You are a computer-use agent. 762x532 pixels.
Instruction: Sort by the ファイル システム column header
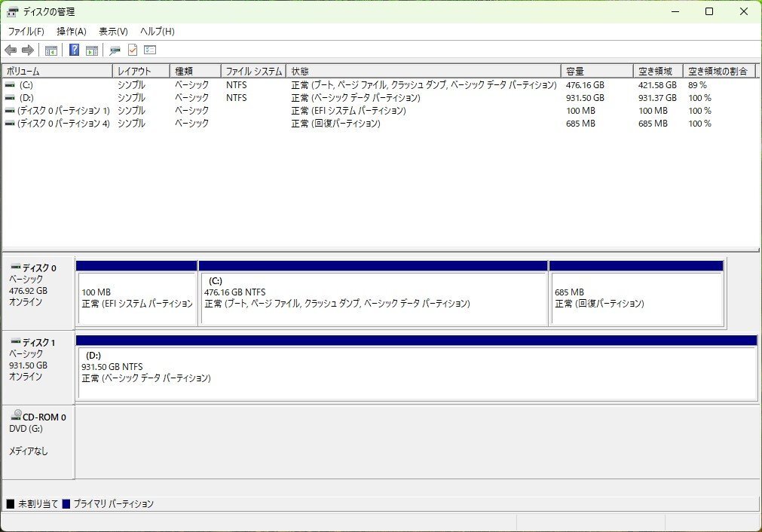254,72
